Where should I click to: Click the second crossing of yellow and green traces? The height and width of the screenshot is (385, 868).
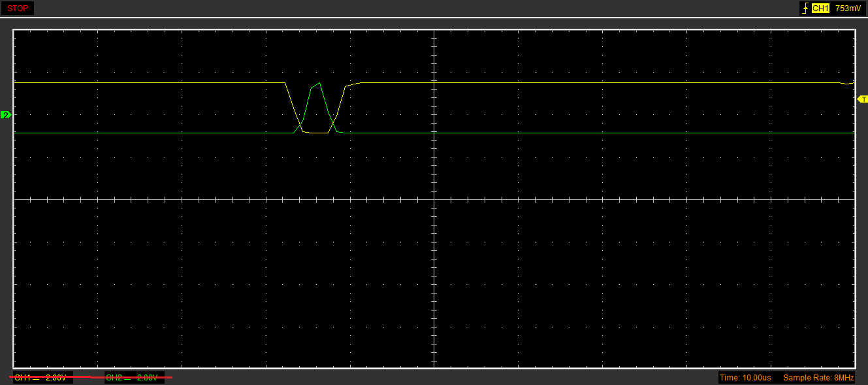(x=332, y=122)
